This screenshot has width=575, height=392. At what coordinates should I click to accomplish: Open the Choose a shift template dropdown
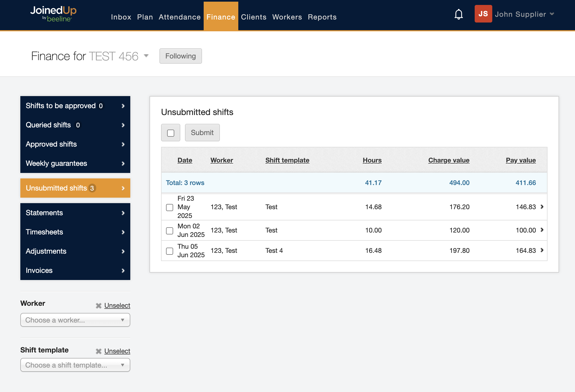(x=75, y=365)
